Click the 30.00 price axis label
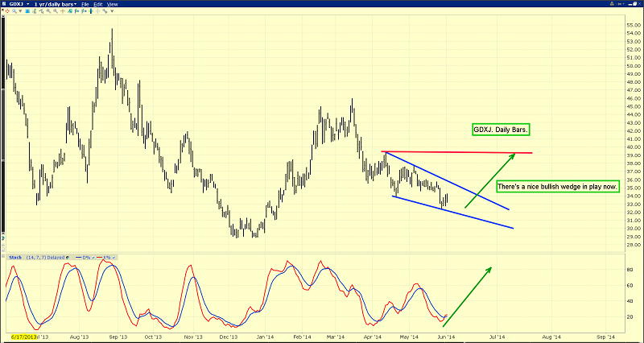The height and width of the screenshot is (343, 644). pos(633,229)
